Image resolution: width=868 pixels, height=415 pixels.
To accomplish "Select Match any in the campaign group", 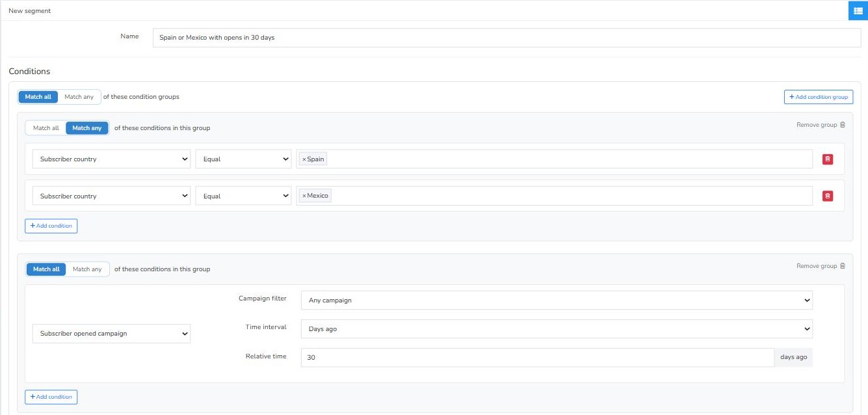I will click(87, 269).
